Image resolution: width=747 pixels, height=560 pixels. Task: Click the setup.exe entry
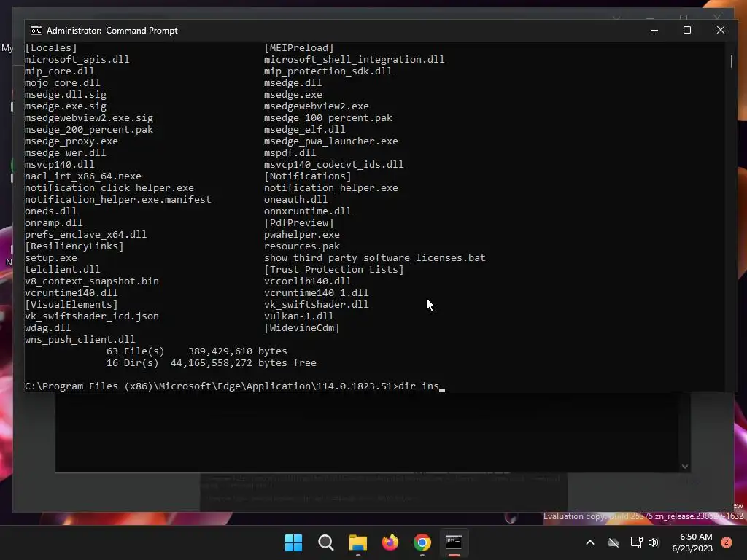(51, 258)
